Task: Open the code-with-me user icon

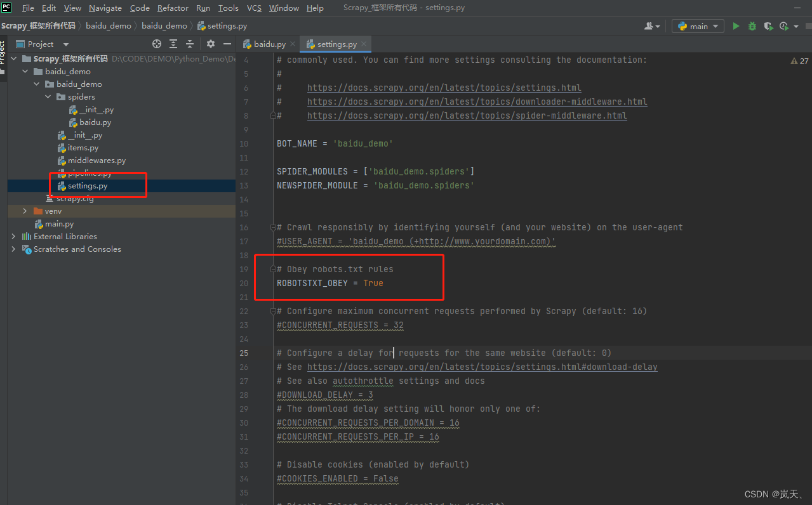Action: (652, 26)
